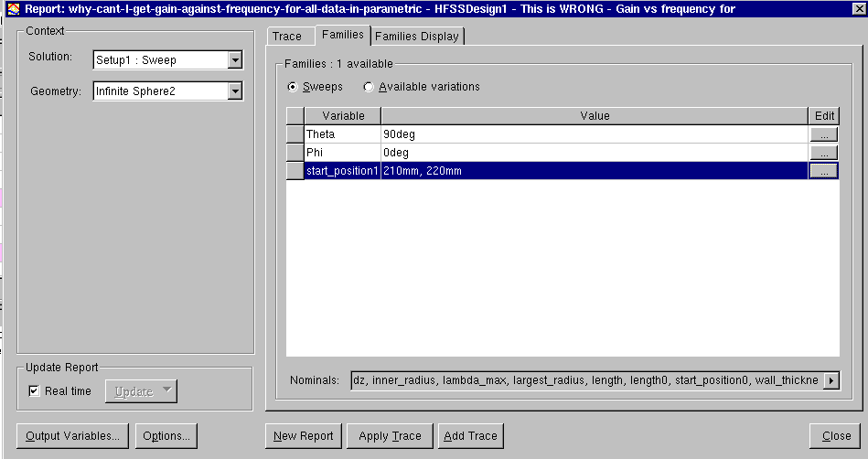Open the Solution dropdown showing Setup1 : Sweep

tap(168, 59)
